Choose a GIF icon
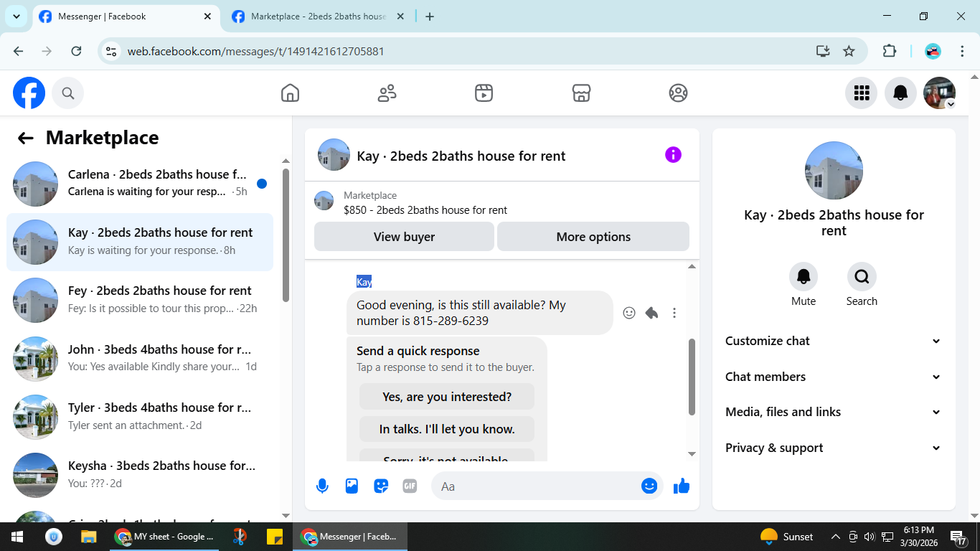The height and width of the screenshot is (551, 980). (410, 486)
